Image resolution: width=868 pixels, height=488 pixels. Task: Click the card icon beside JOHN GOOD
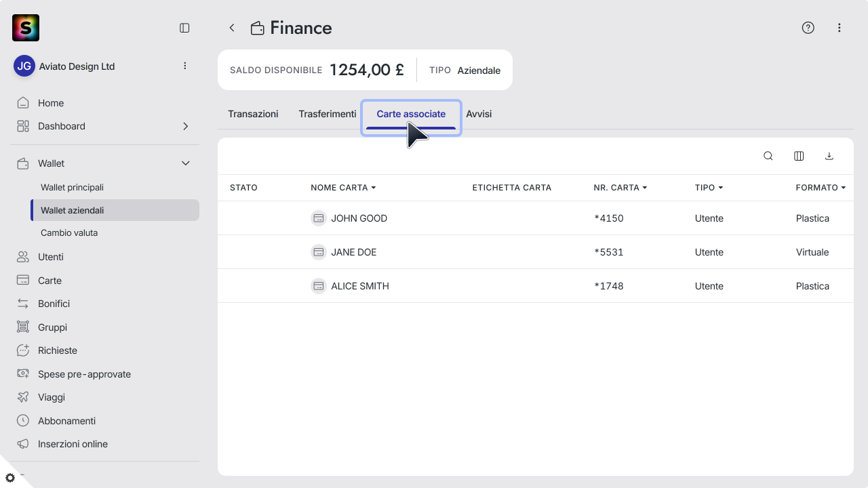319,218
